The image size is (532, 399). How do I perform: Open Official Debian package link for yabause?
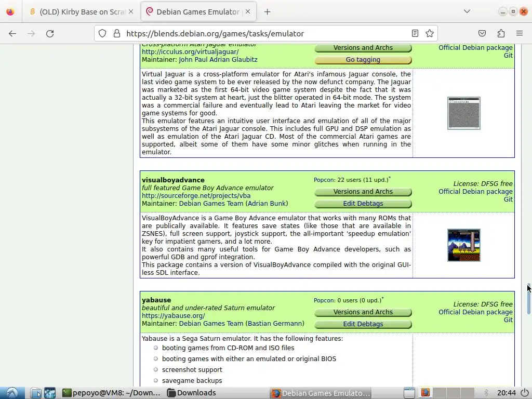point(475,312)
